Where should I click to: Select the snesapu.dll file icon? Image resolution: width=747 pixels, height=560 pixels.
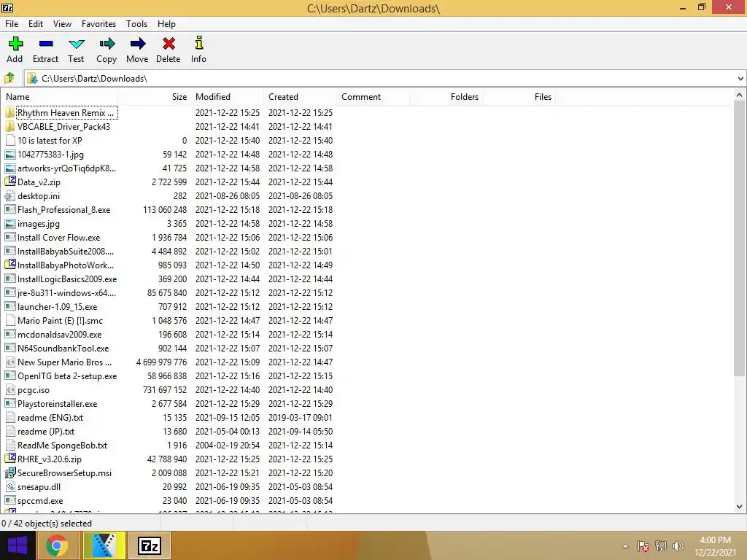[x=9, y=486]
